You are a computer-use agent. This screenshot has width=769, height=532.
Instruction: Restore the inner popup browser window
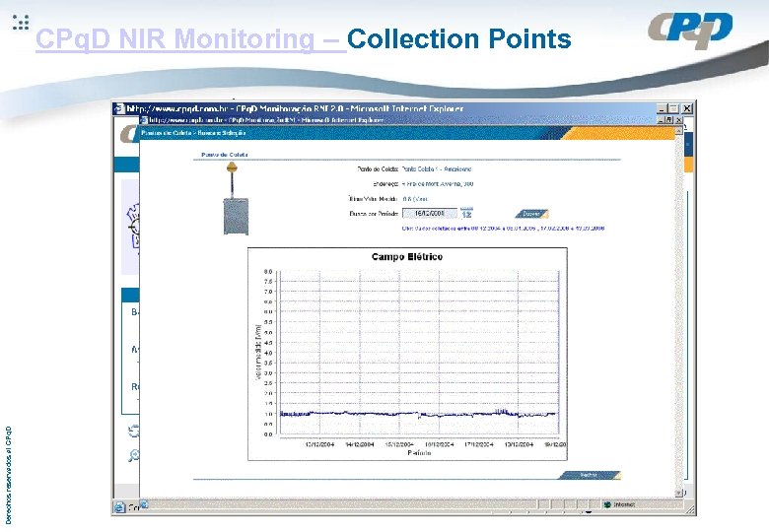click(668, 120)
